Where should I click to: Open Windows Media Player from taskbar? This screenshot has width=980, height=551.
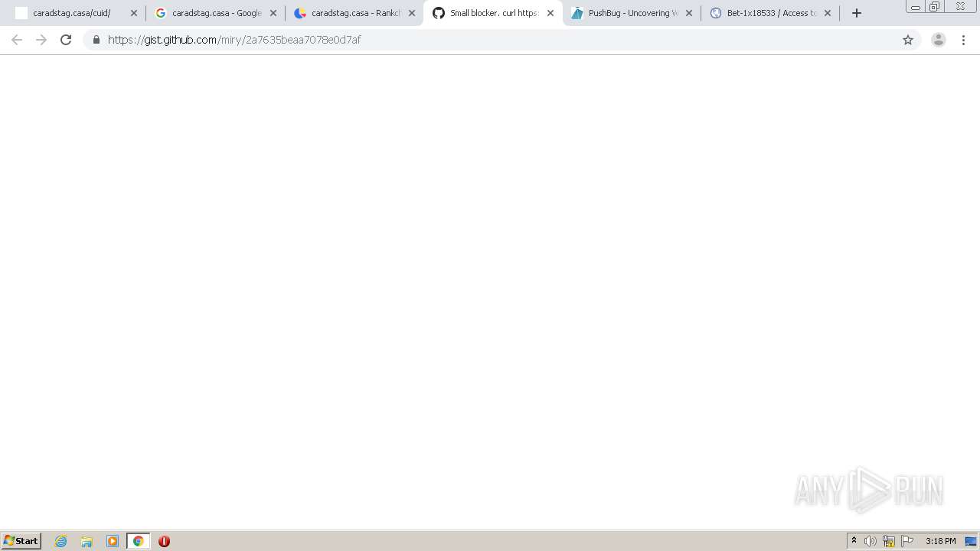113,541
